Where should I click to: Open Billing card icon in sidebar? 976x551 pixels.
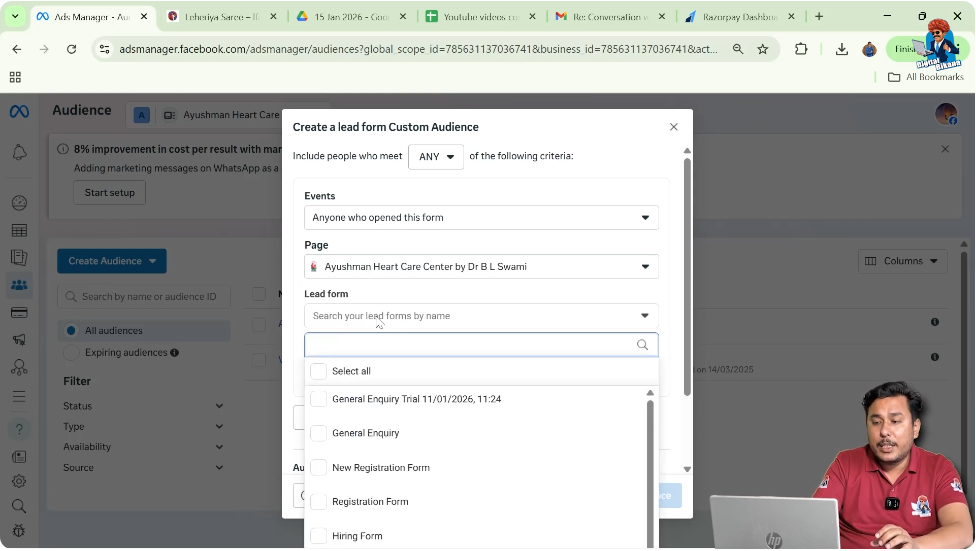point(19,313)
